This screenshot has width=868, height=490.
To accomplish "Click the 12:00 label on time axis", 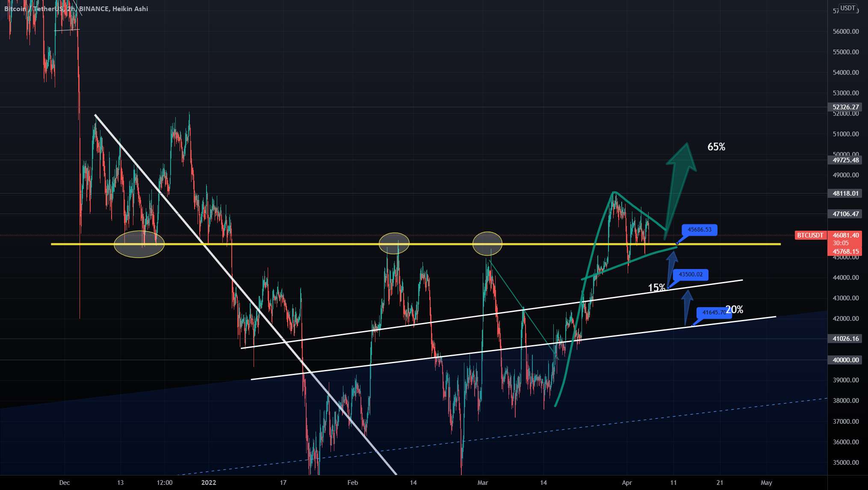I will tap(165, 483).
